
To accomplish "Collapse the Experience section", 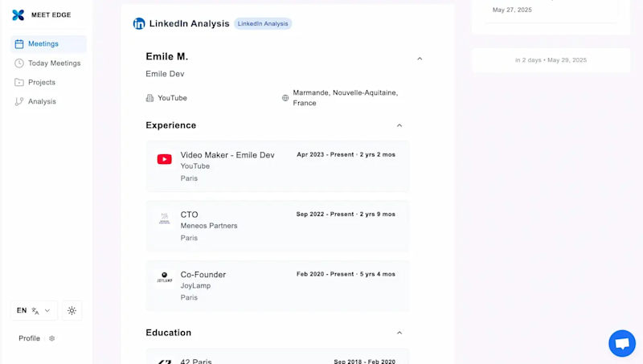I will [x=399, y=125].
